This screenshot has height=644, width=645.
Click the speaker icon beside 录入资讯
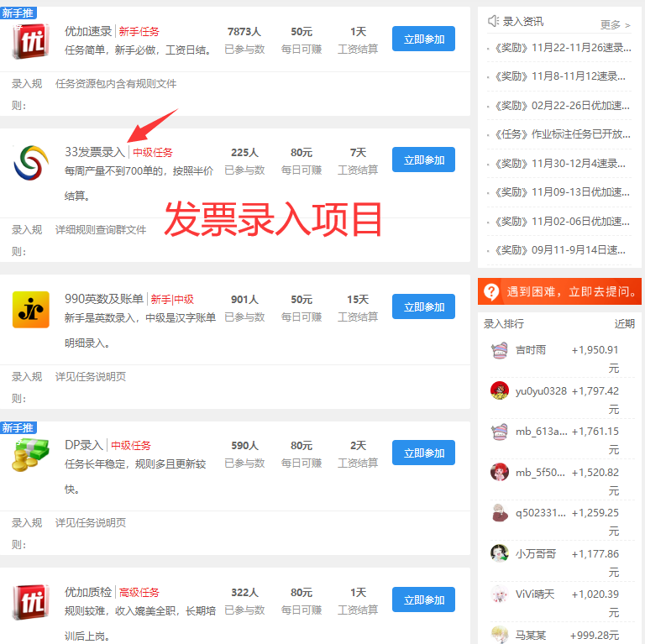(493, 21)
